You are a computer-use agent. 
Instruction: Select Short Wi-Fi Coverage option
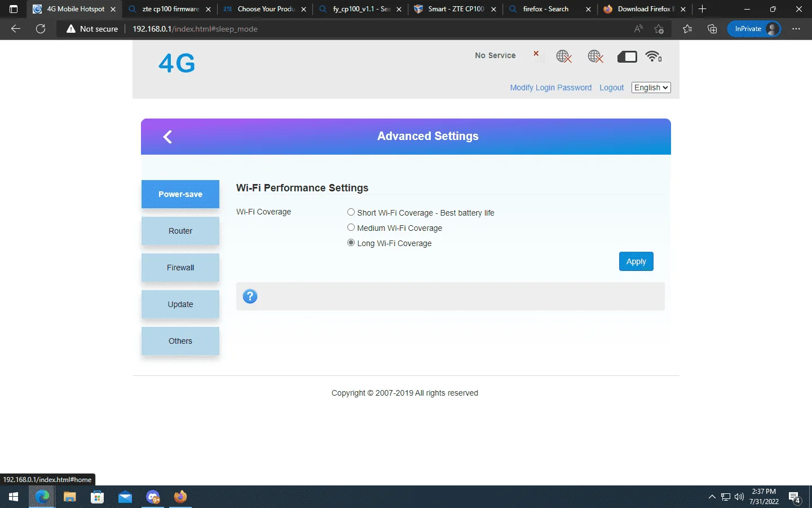coord(351,212)
